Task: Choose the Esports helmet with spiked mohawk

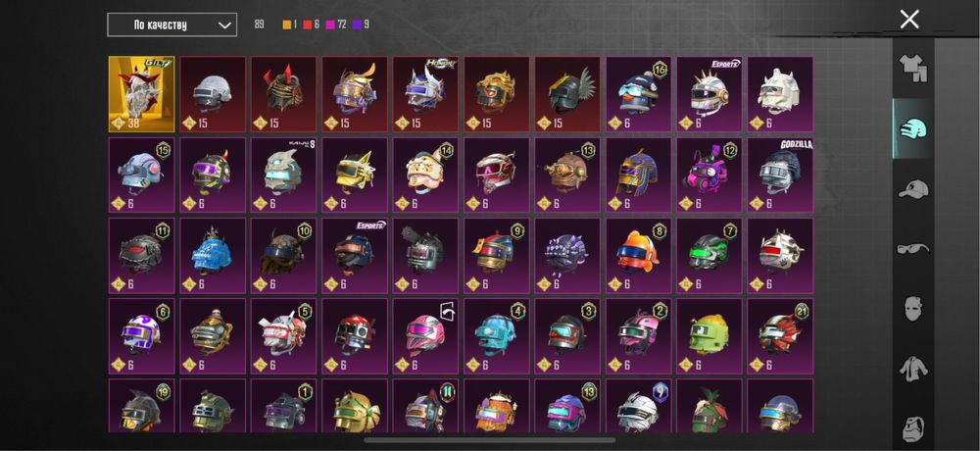Action: tap(710, 94)
